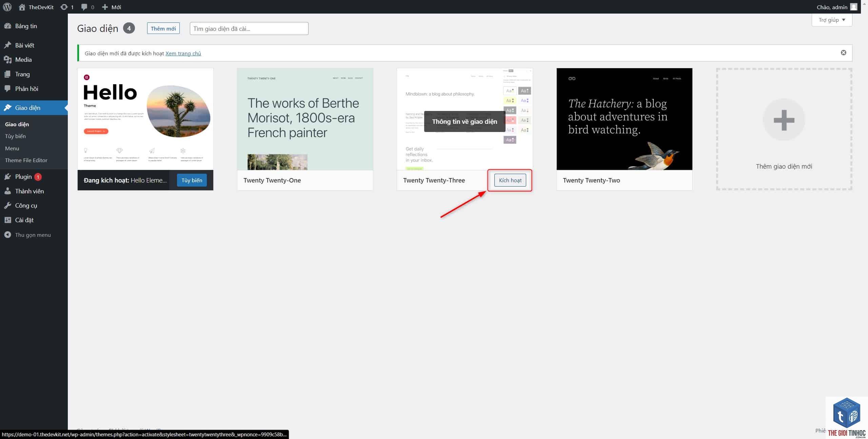Viewport: 868px width, 439px height.
Task: Open the Twenty Twenty-Two theme screenshot
Action: pos(625,119)
